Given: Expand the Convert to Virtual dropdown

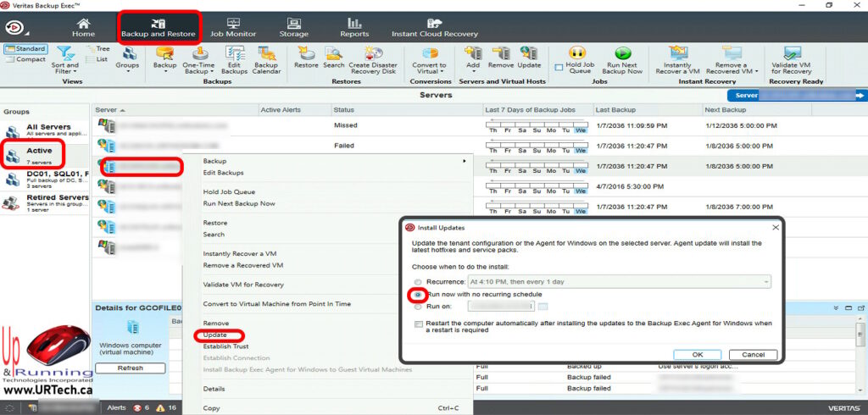Looking at the screenshot, I should point(429,72).
